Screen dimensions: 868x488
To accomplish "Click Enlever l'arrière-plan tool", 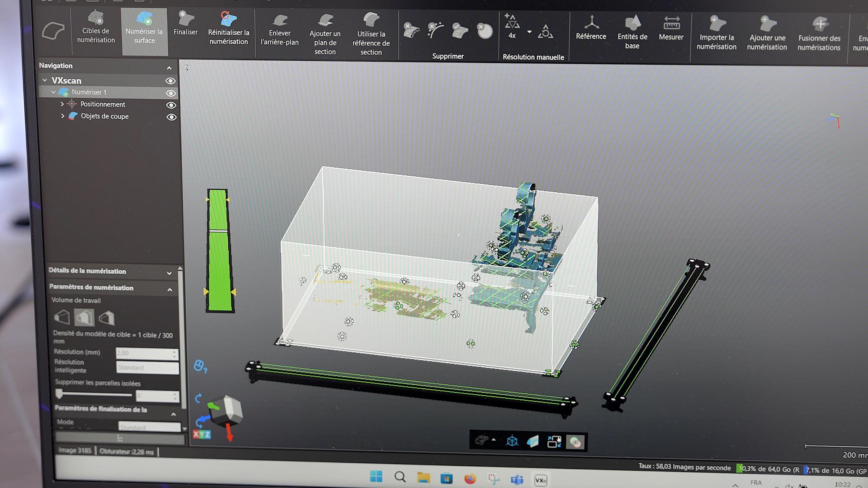I will [280, 21].
